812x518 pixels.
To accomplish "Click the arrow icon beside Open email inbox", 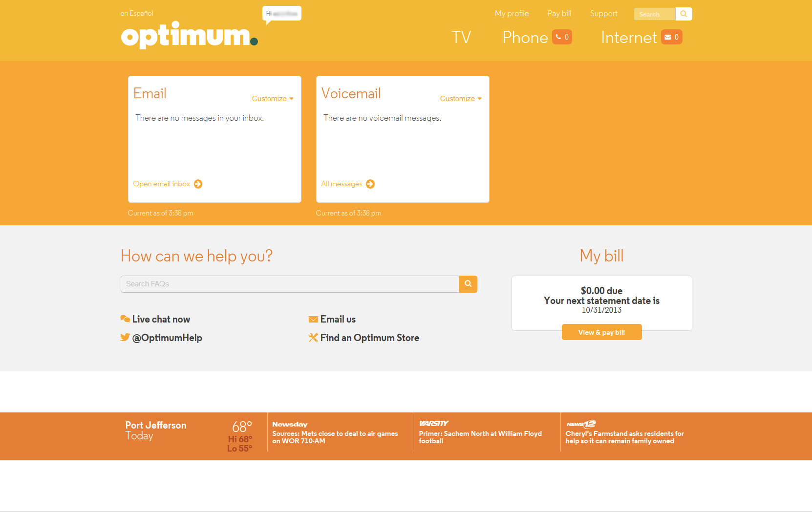I will click(x=198, y=184).
